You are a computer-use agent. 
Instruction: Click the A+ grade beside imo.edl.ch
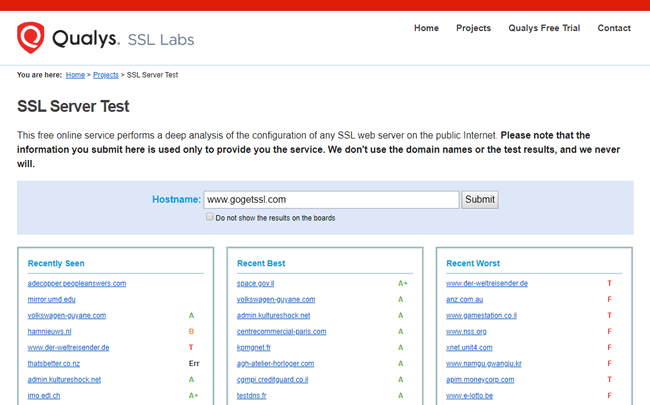(x=193, y=396)
